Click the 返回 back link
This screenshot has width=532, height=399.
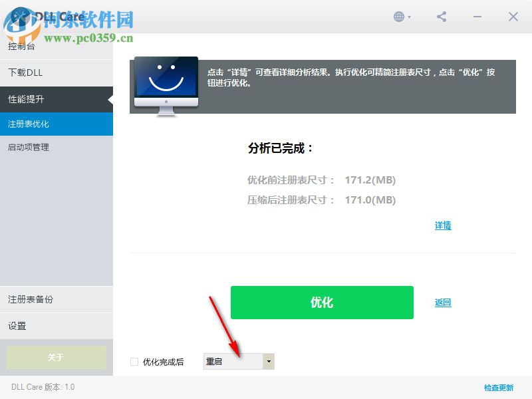(443, 303)
